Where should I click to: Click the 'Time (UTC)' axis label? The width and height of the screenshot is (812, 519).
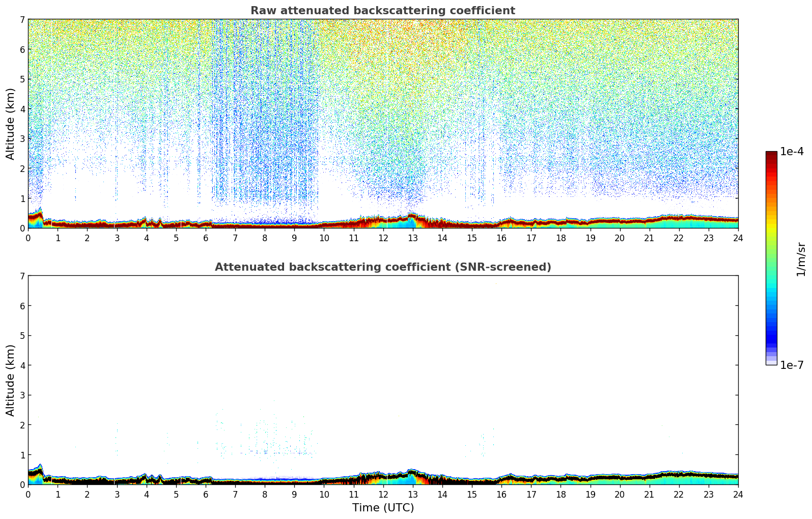tap(383, 508)
